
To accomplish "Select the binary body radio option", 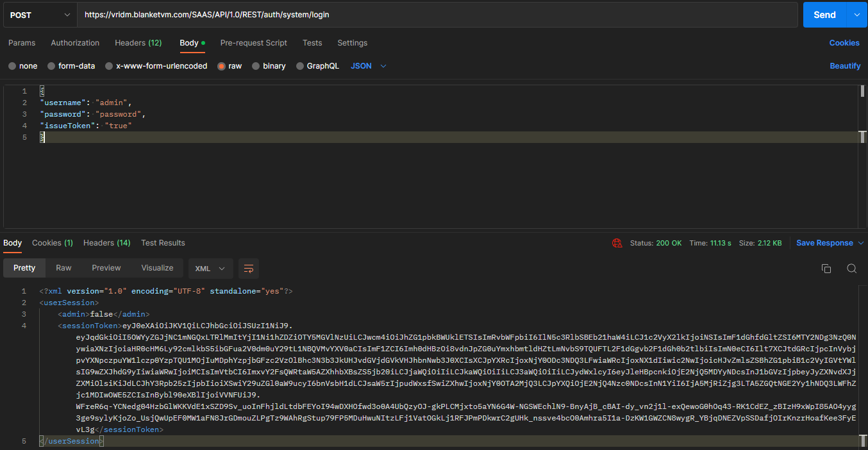I will [x=256, y=66].
